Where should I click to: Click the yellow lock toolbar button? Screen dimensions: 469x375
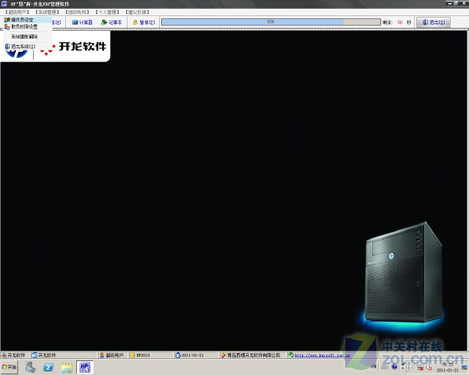click(x=144, y=22)
